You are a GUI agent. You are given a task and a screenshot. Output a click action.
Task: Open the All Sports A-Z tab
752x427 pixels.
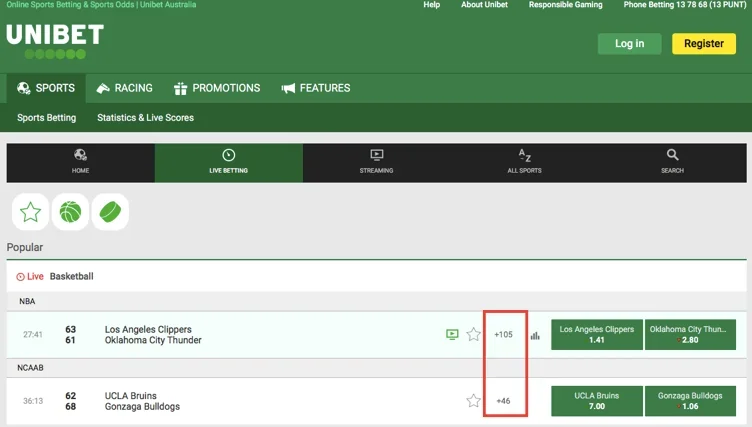[525, 163]
